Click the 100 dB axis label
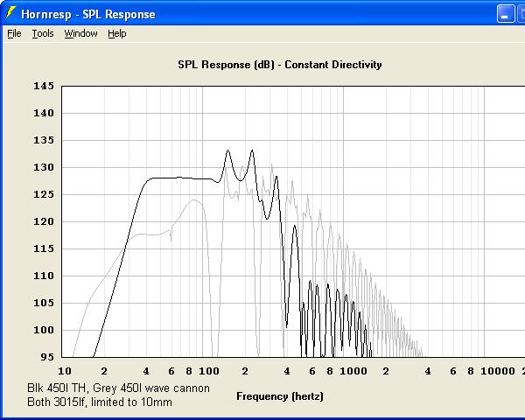 44,330
